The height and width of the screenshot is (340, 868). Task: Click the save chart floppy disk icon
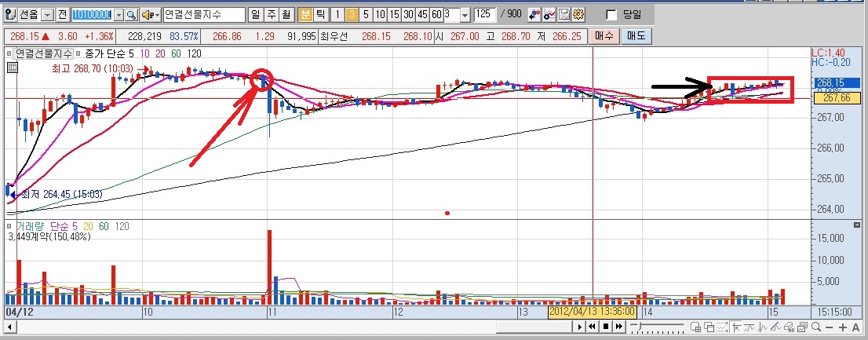[x=564, y=15]
